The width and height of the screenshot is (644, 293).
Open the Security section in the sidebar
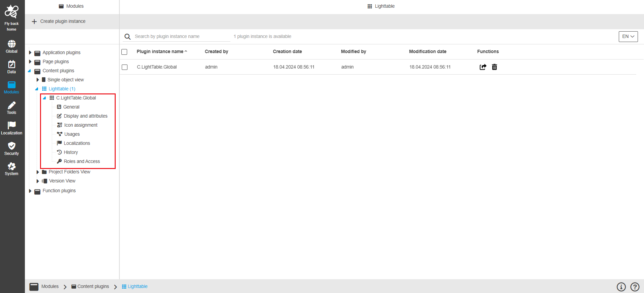[11, 149]
